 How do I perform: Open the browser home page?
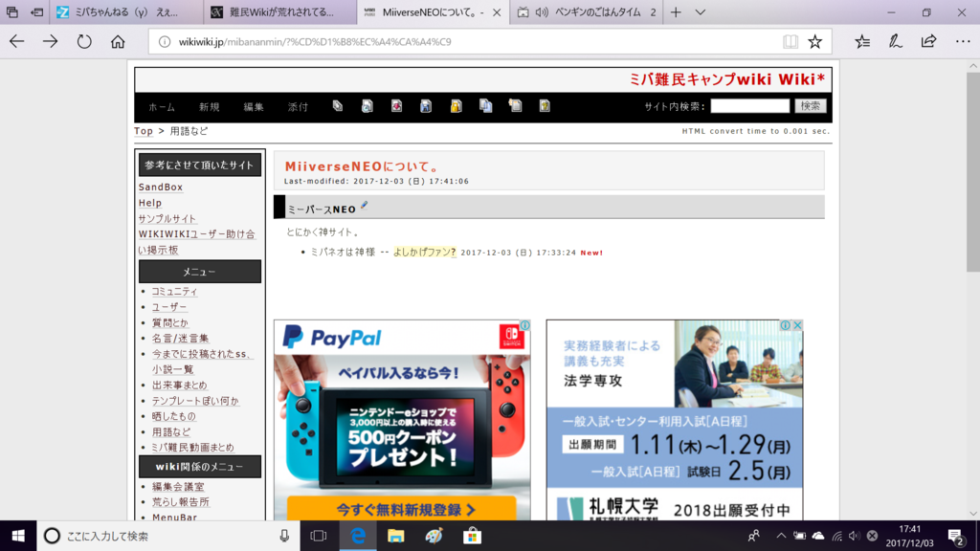point(118,42)
